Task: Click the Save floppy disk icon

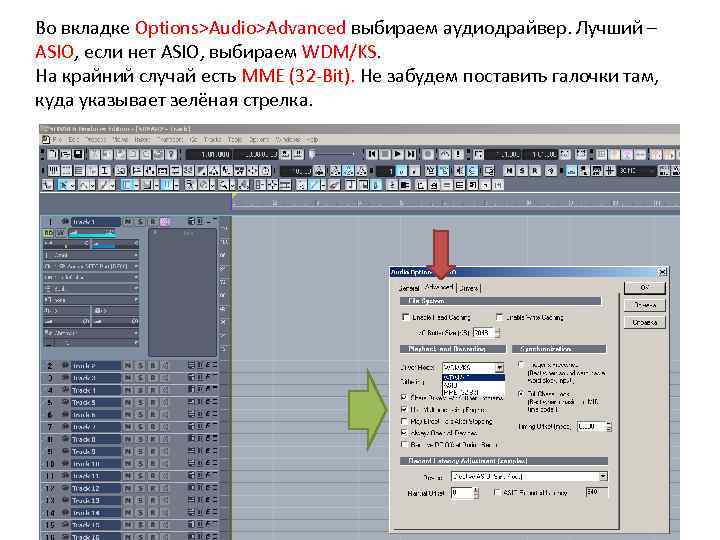Action: pyautogui.click(x=78, y=154)
